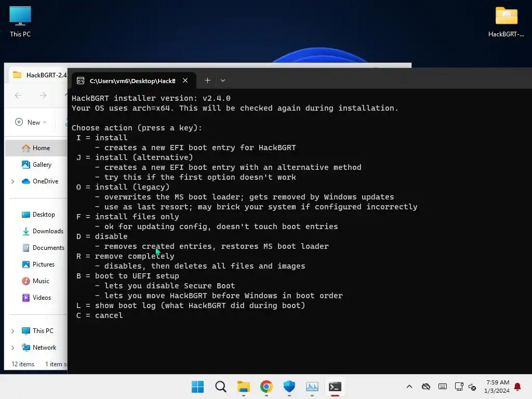Image resolution: width=532 pixels, height=399 pixels.
Task: Expand OneDrive tree node
Action: (13, 181)
